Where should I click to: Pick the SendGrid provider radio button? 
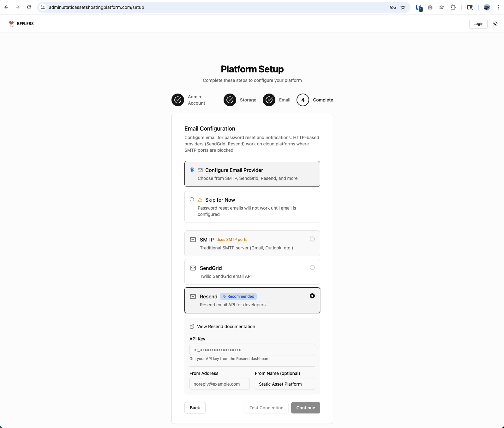312,268
